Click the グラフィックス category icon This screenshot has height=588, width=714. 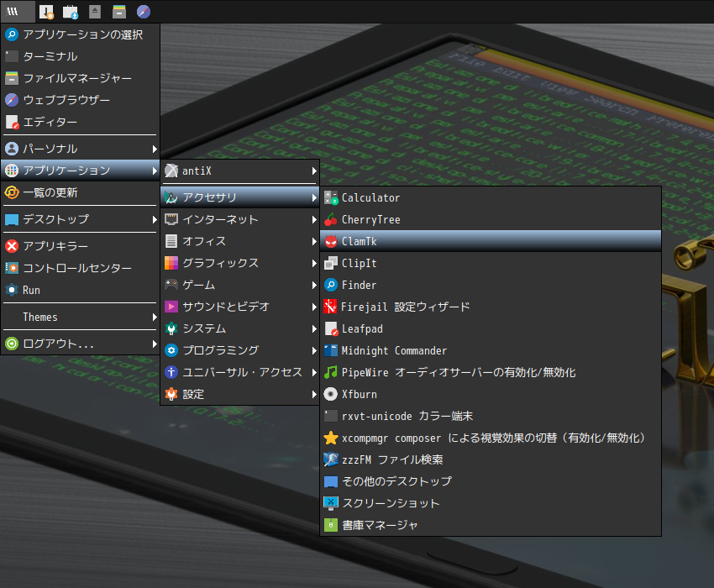[x=171, y=263]
